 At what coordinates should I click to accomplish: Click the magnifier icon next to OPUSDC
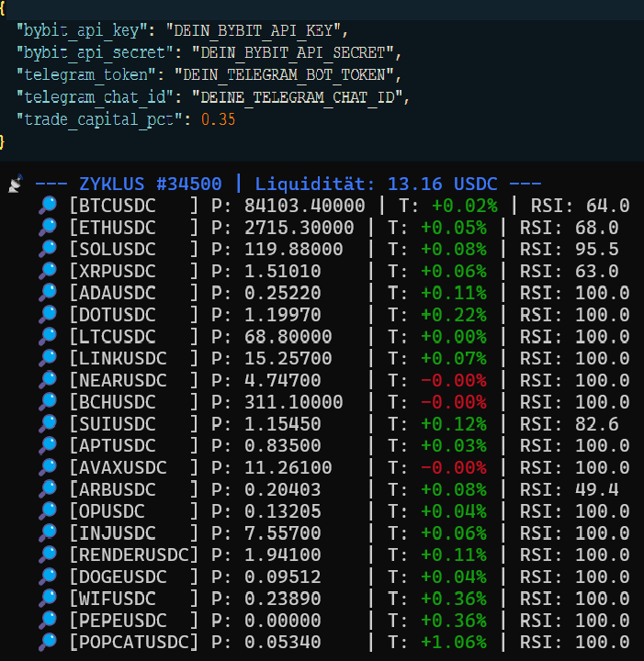tap(48, 511)
